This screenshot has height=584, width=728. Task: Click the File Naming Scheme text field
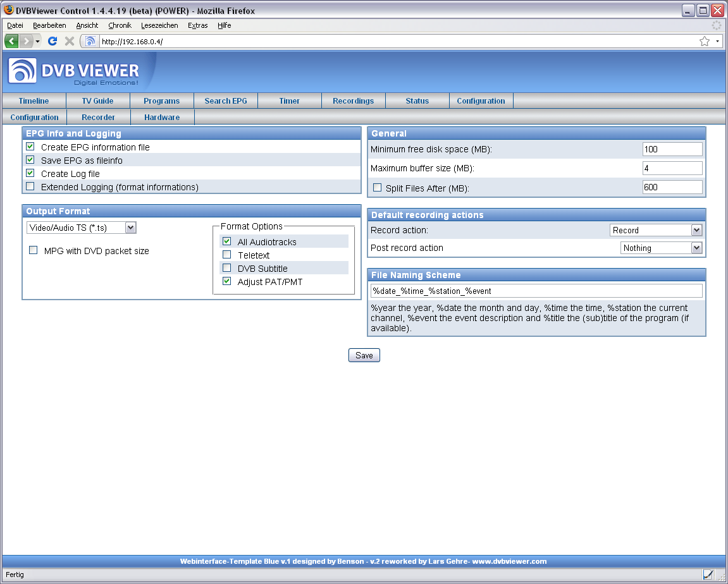536,291
